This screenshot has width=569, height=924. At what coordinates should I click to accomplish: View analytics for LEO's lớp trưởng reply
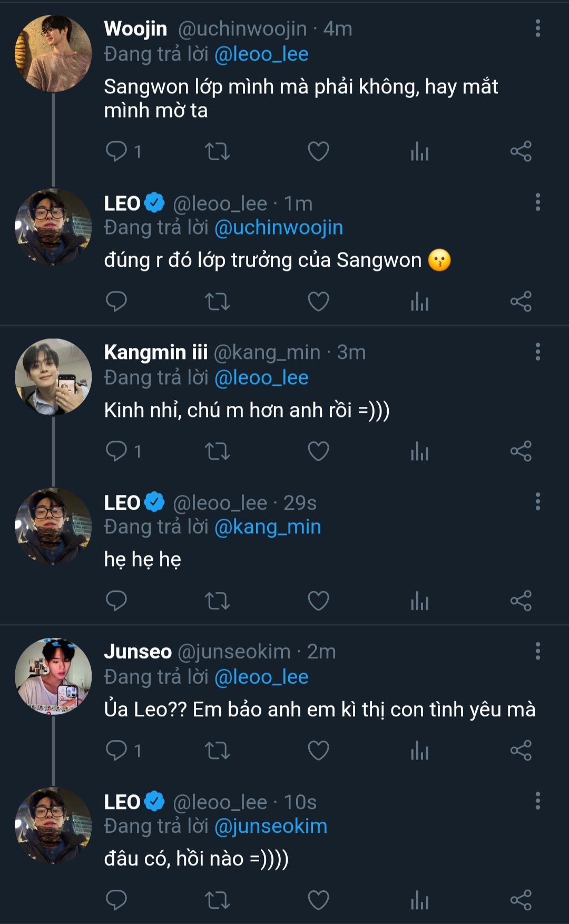[419, 301]
